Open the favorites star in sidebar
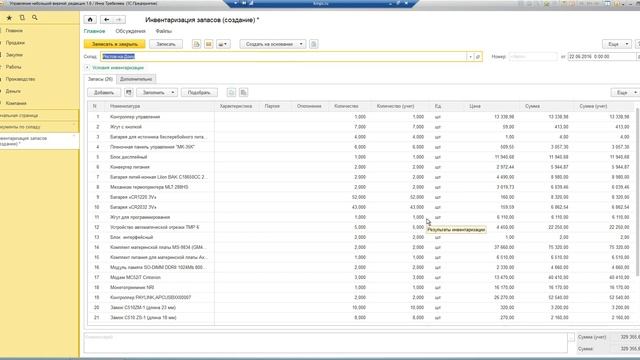The height and width of the screenshot is (360, 640). tap(9, 18)
